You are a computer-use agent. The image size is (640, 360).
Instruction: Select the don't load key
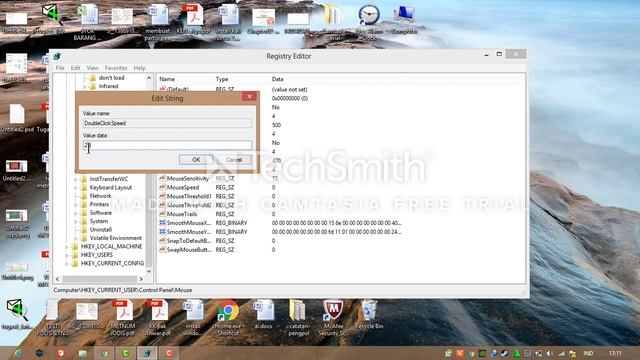(111, 78)
